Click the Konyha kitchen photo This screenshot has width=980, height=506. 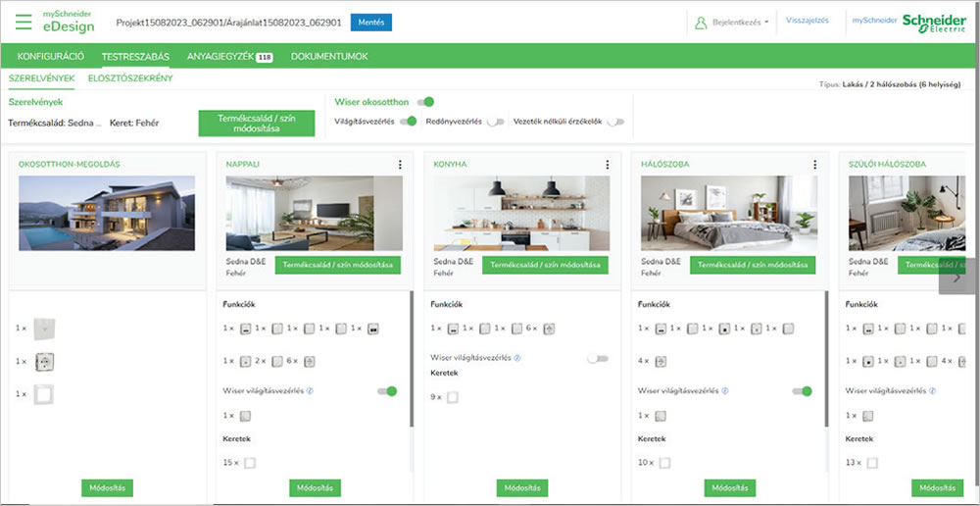[x=522, y=213]
